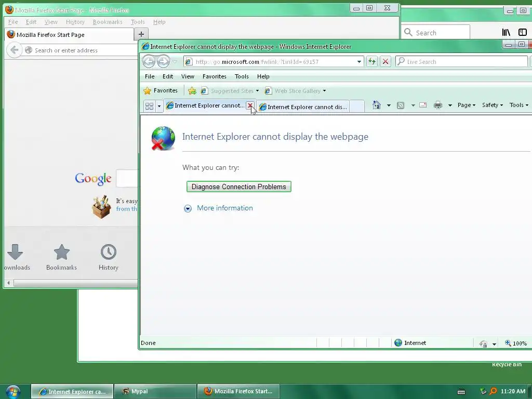The height and width of the screenshot is (399, 532).
Task: Open the Tools command bar dropdown
Action: point(519,105)
